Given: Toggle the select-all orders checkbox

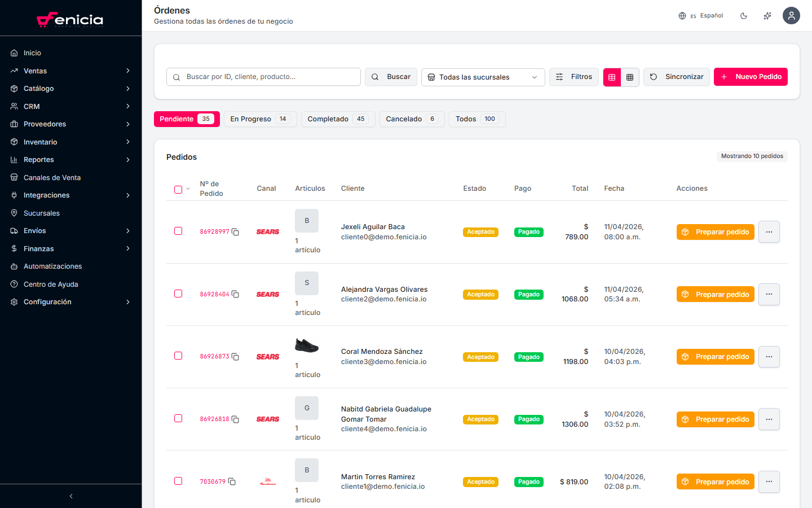Looking at the screenshot, I should point(178,190).
